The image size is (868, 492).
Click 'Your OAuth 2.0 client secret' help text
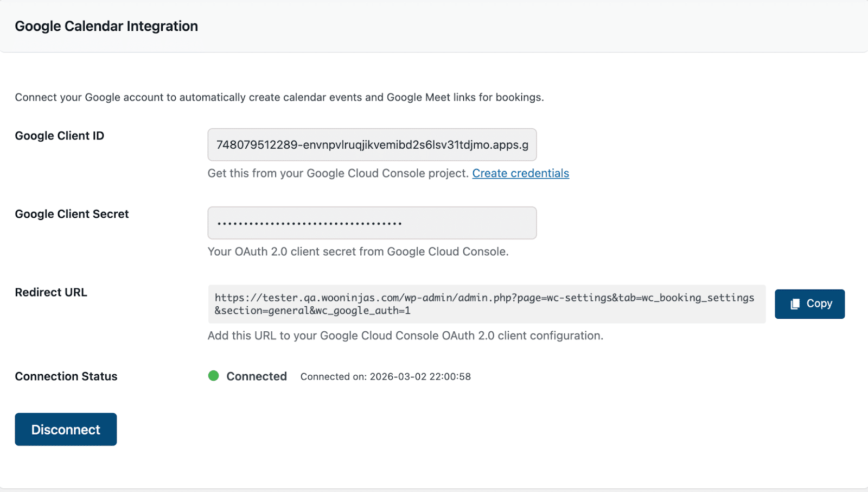click(x=358, y=251)
